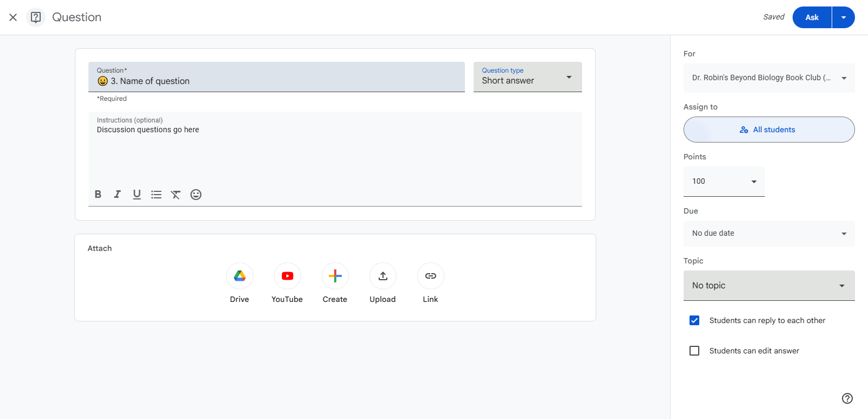The image size is (868, 419).
Task: Underline the instructions text
Action: (137, 194)
